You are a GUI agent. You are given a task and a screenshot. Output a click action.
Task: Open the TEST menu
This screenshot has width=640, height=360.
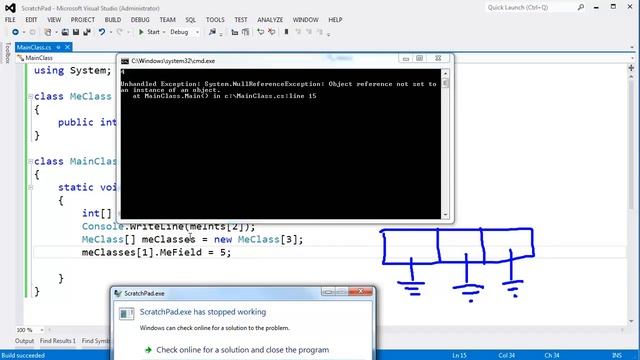[241, 20]
